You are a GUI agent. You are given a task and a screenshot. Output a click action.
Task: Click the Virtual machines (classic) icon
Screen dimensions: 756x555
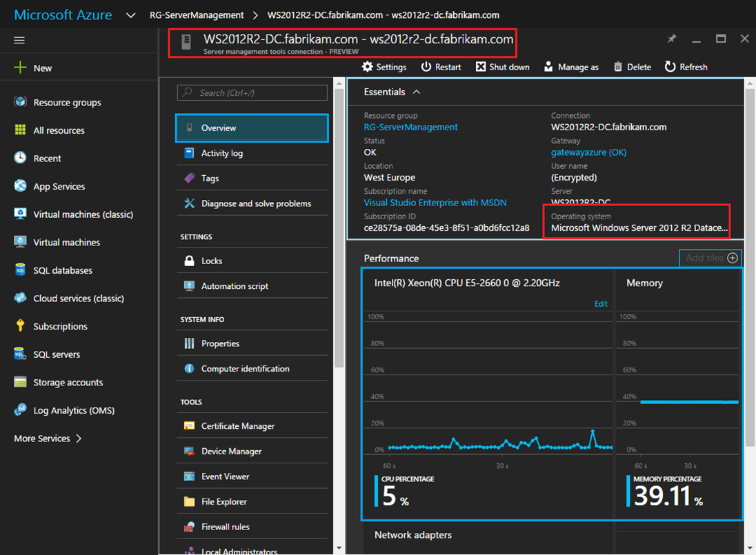click(20, 214)
